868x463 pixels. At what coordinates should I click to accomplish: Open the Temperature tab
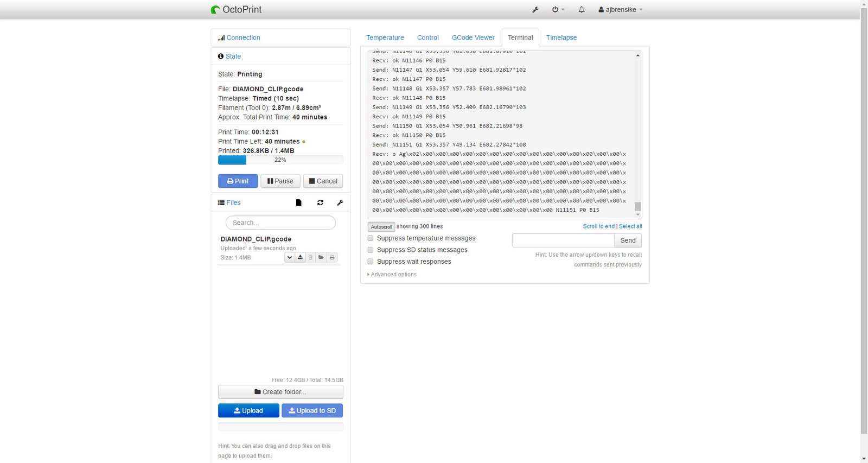[385, 37]
